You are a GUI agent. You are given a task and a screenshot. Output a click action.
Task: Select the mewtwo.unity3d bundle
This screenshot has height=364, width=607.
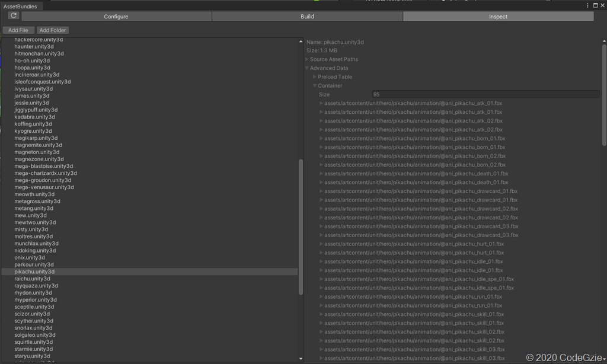coord(35,222)
